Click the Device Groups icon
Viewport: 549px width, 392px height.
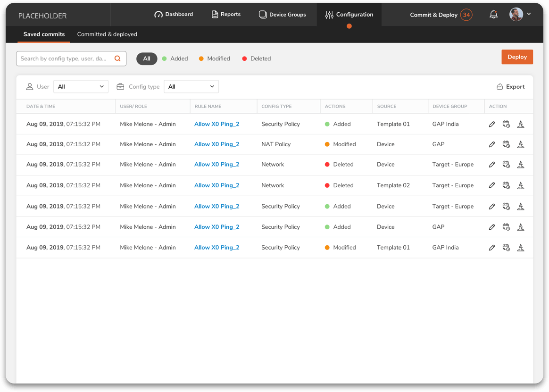click(x=262, y=14)
